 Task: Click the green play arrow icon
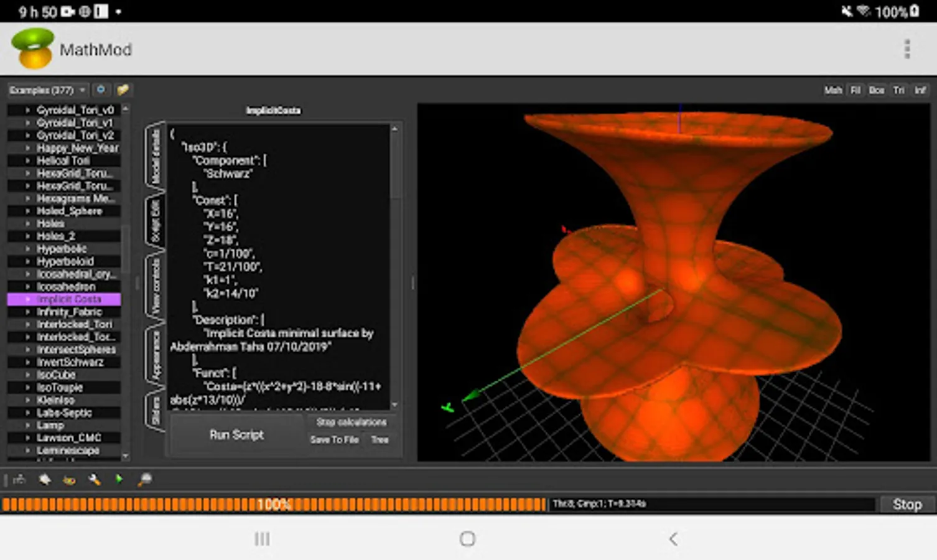119,479
